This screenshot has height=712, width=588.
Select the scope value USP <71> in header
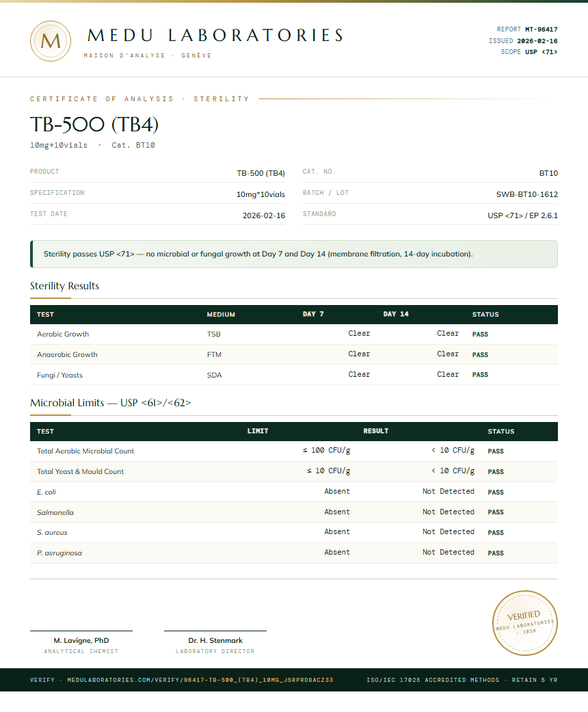[542, 52]
